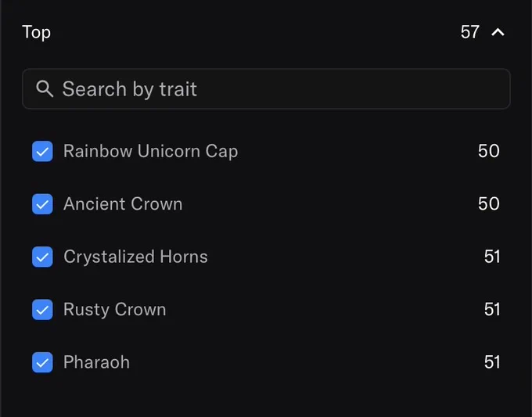Collapse the Top section with chevron arrow
Viewport: 532px width, 417px height.
tap(498, 32)
